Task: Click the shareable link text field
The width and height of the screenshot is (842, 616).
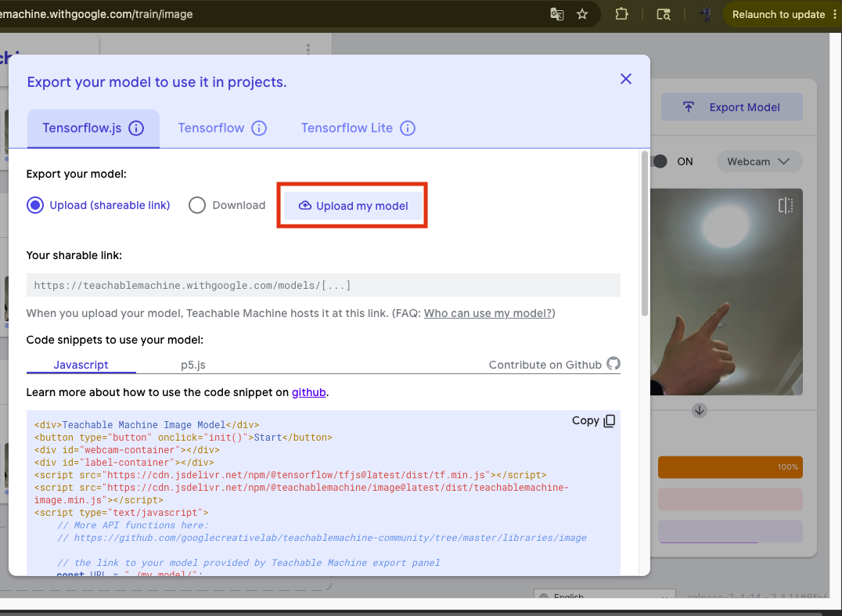Action: (x=323, y=285)
